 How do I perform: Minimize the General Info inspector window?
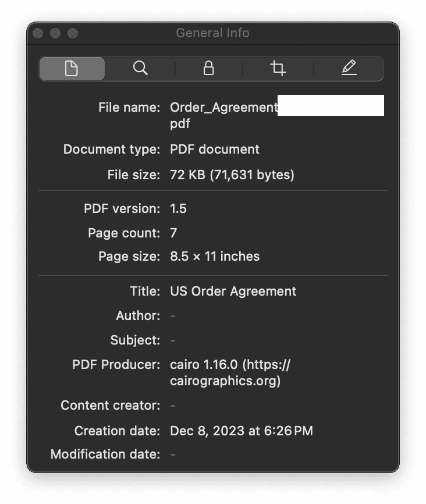[x=55, y=33]
